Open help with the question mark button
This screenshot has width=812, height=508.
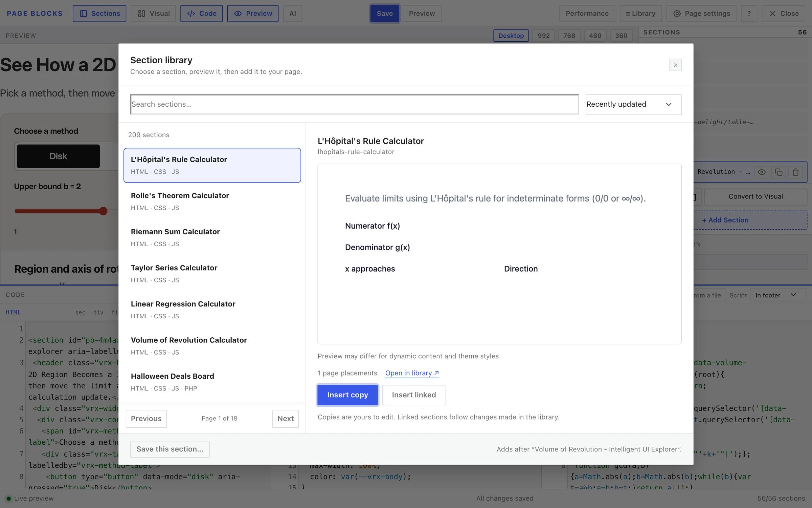749,14
